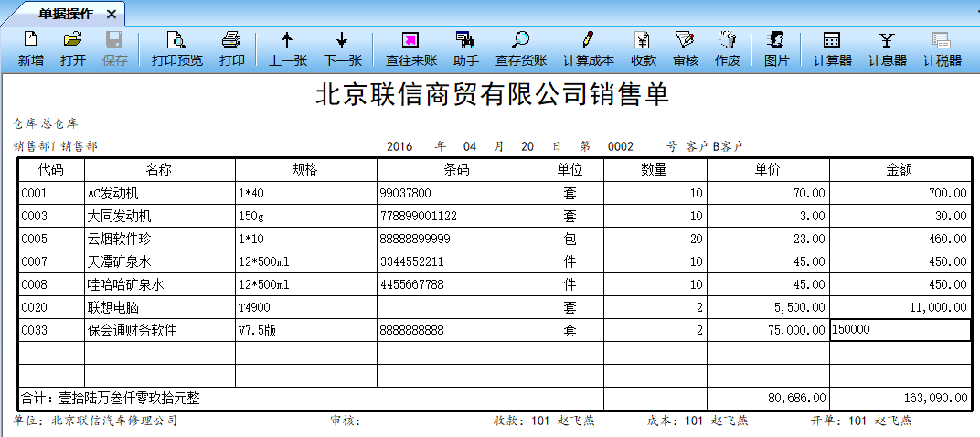Screen dimensions: 980x437
Task: Select the 单据操作 tab
Action: pyautogui.click(x=66, y=14)
